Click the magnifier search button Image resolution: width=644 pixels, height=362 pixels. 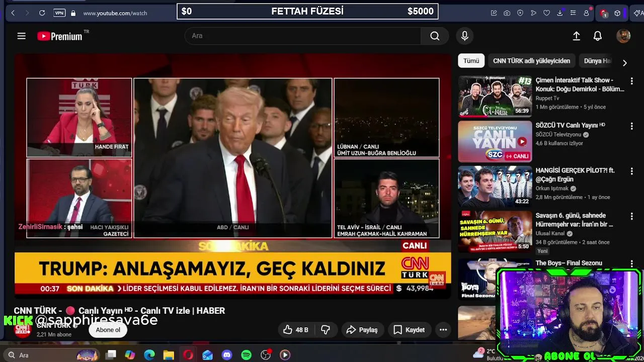click(435, 36)
